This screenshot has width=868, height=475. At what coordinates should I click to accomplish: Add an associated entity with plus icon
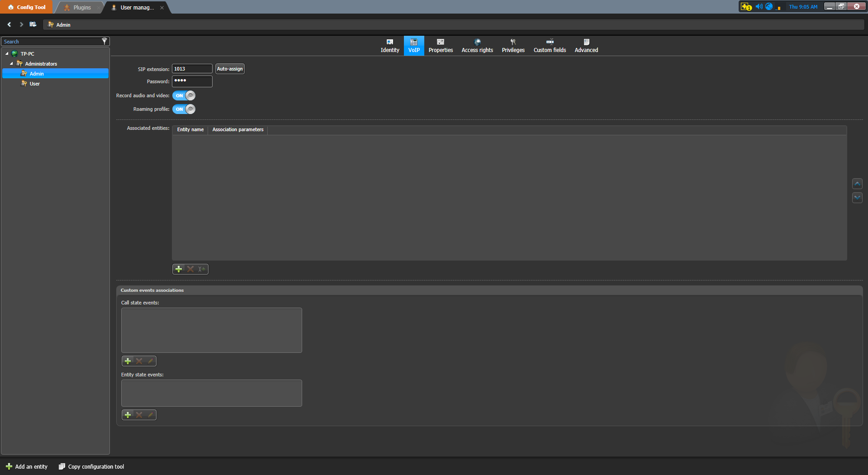(x=179, y=269)
